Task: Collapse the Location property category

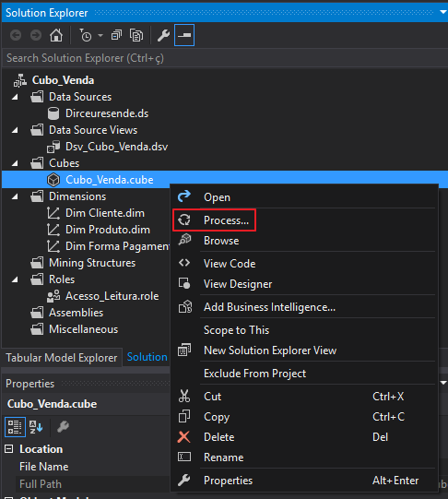Action: (9, 449)
